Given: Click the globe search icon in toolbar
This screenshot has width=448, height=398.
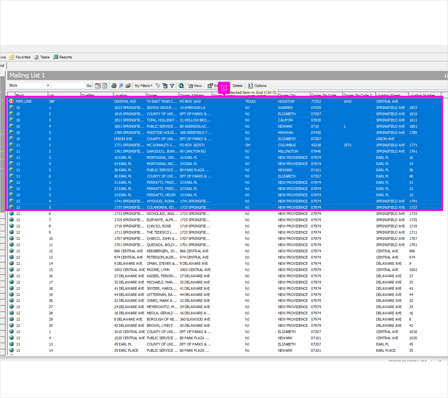Looking at the screenshot, I should coord(181,86).
